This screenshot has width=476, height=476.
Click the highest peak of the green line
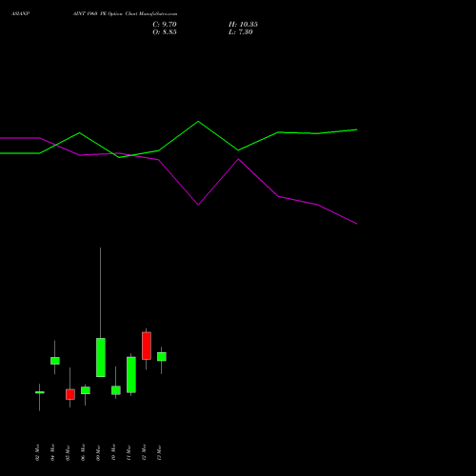[198, 121]
